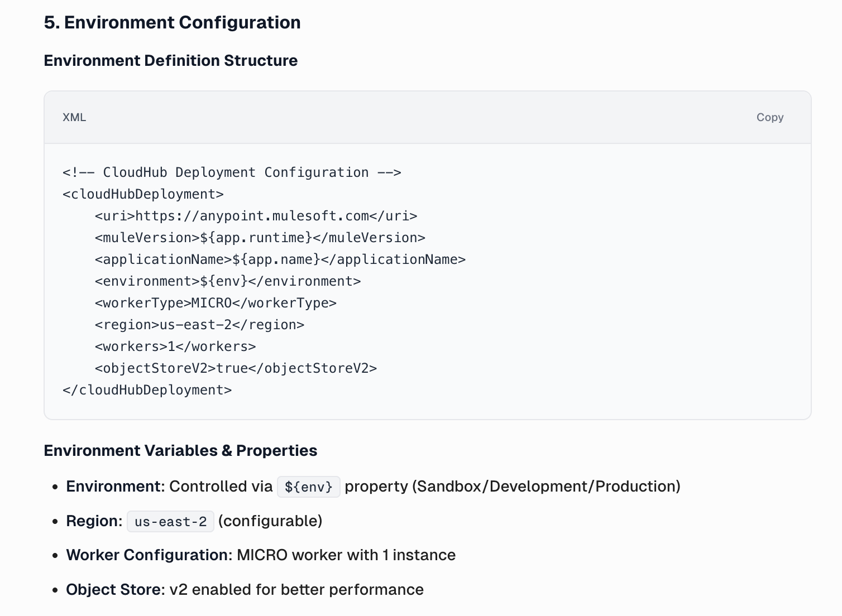842x616 pixels.
Task: Select the objectStoreV2 true line
Action: pyautogui.click(x=236, y=368)
